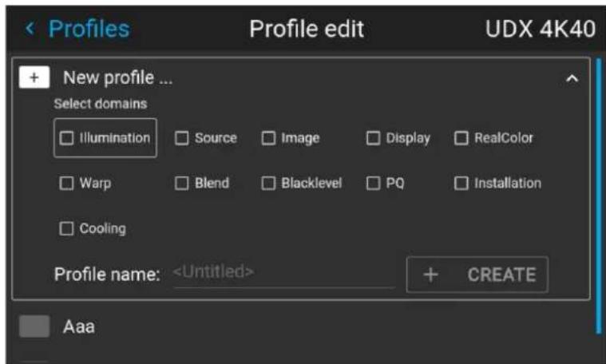Image resolution: width=606 pixels, height=364 pixels.
Task: Tick the Blacklevel domain checkbox
Action: (x=268, y=183)
